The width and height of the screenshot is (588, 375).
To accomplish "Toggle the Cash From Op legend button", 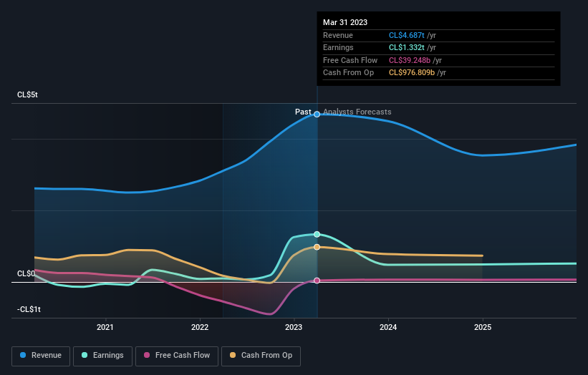I will tap(261, 356).
